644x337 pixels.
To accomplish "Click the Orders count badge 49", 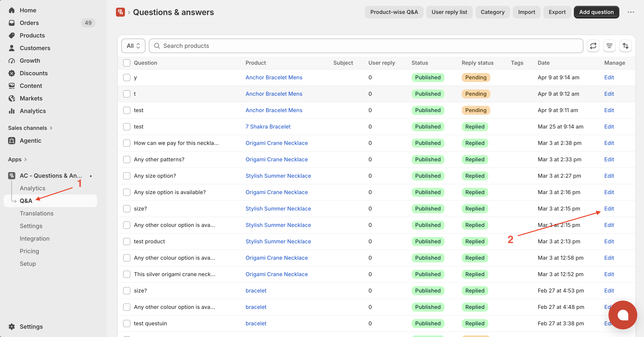I will 88,23.
